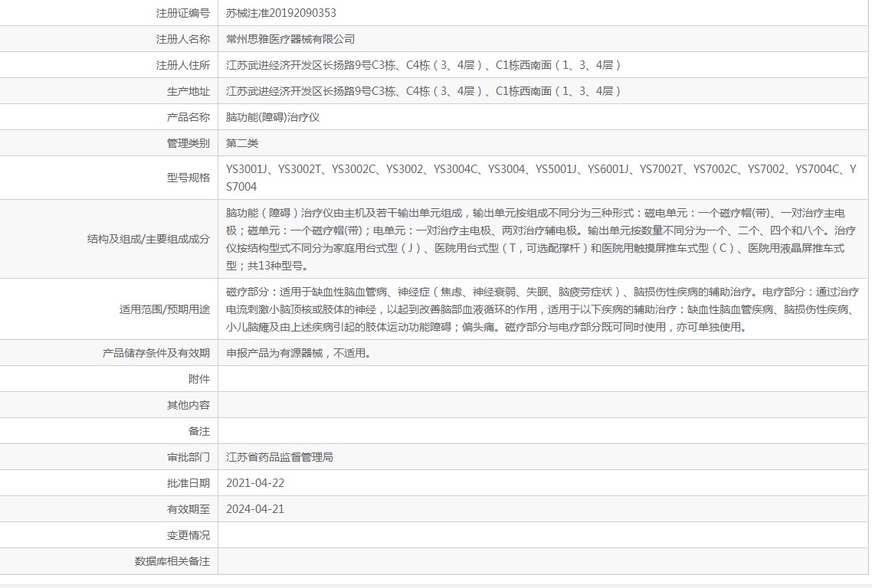Select company name 常州思雅医疗器械有限公司
The image size is (872, 588).
pyautogui.click(x=290, y=39)
